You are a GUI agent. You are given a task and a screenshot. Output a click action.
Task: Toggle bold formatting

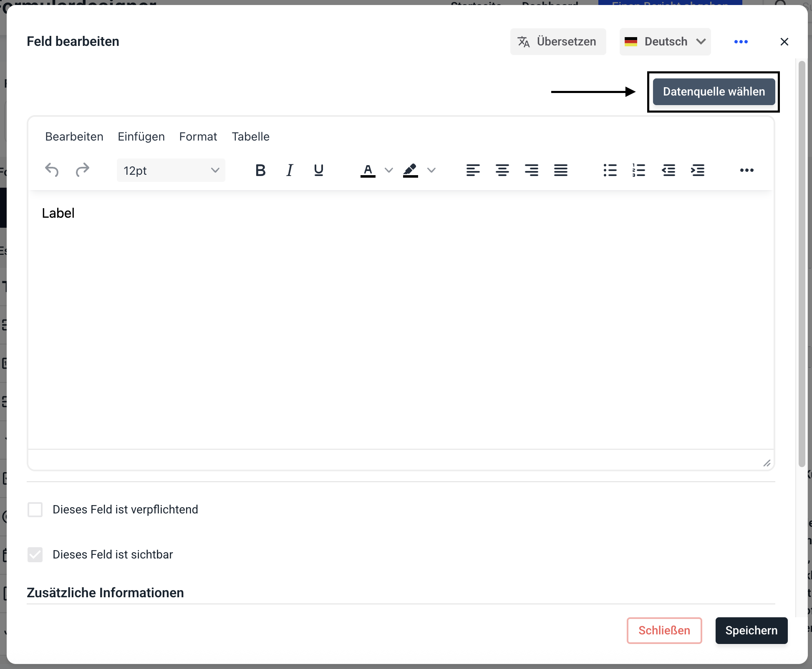[260, 170]
